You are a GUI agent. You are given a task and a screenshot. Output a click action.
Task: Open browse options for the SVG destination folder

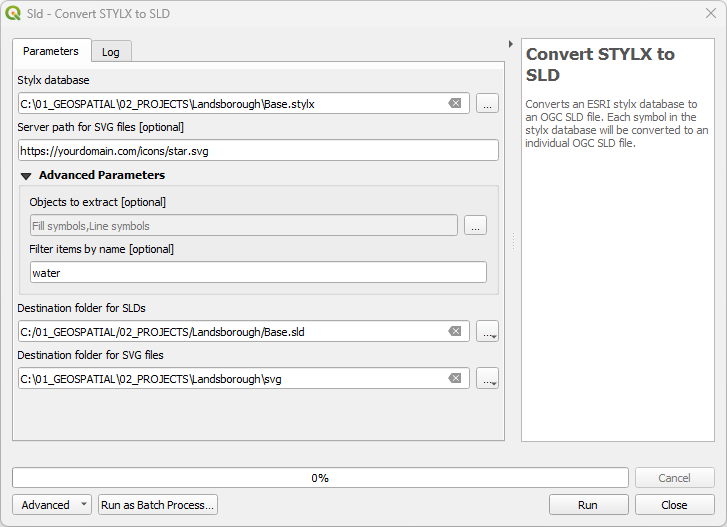487,378
